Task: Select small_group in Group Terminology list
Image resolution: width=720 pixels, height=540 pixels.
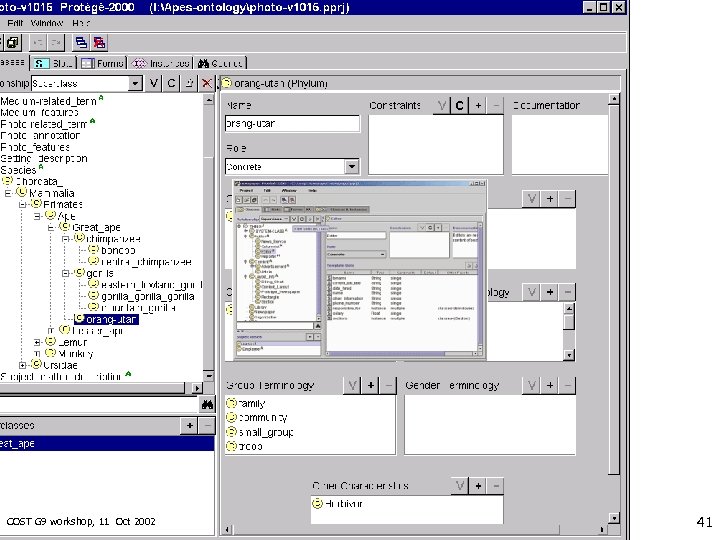Action: (266, 432)
